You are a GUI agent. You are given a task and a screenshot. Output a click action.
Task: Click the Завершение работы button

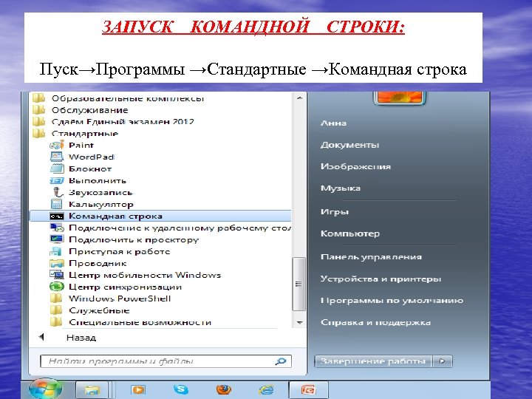373,361
